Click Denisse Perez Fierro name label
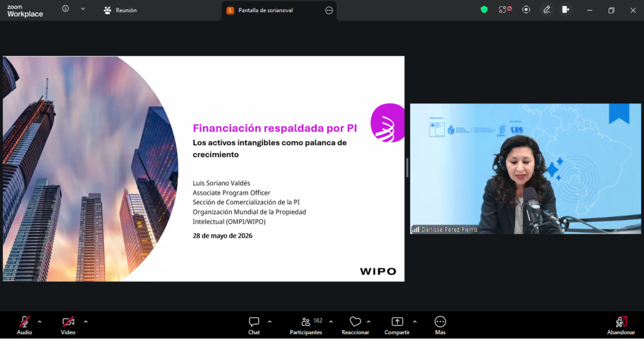Viewport: 644px width, 339px height. (449, 229)
